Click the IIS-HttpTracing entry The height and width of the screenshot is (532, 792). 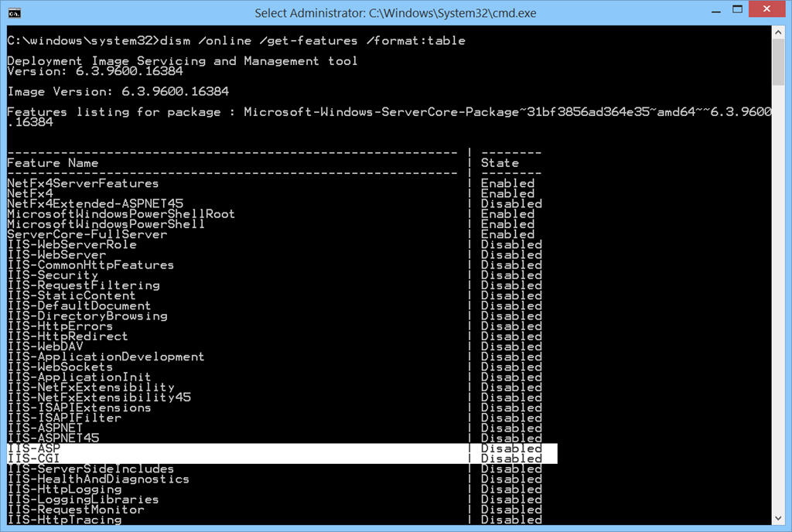(x=64, y=520)
